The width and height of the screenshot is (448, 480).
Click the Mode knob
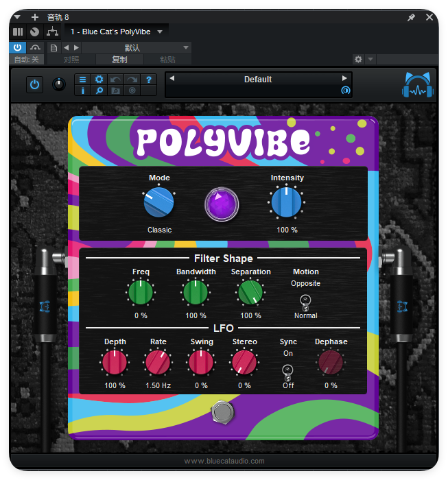(158, 202)
